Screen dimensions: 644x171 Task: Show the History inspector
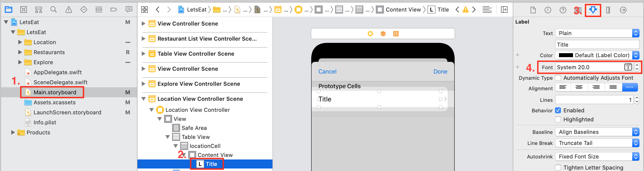click(x=548, y=10)
